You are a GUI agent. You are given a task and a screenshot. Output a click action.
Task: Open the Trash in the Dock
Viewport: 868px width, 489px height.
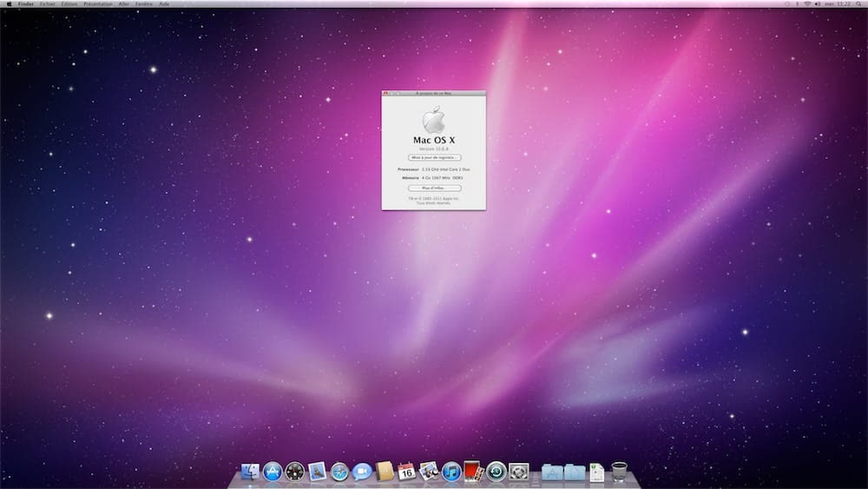pos(619,472)
